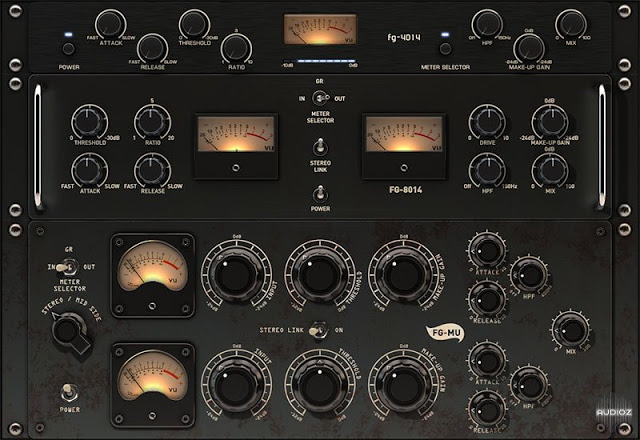Flip the FG-MU Meter Selector switch

(68, 267)
